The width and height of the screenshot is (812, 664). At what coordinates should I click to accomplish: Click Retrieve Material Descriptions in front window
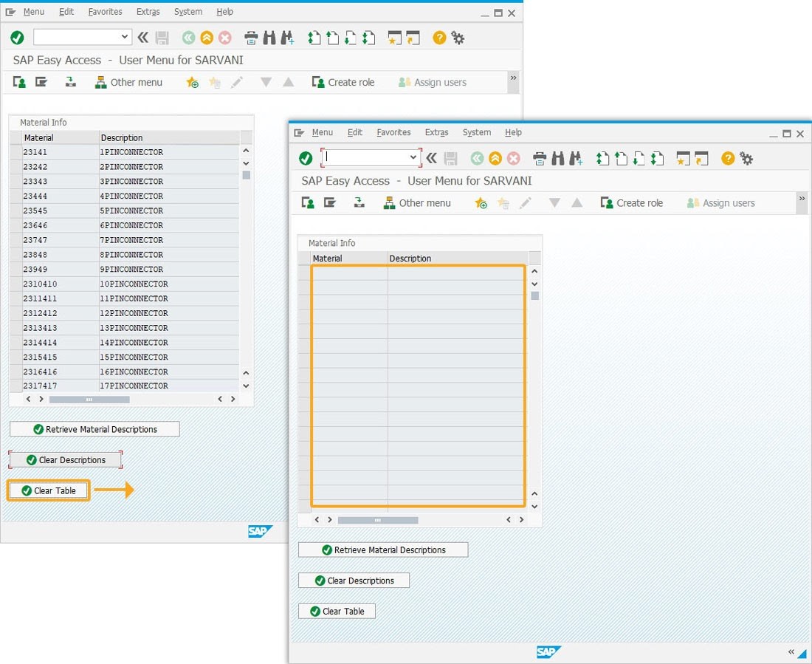pos(383,550)
